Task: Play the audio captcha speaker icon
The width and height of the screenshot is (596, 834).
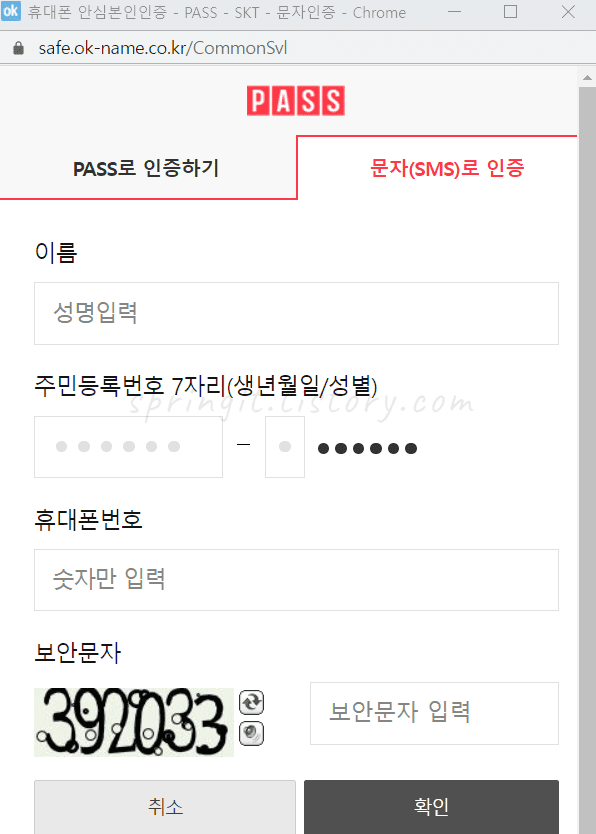Action: (x=251, y=733)
